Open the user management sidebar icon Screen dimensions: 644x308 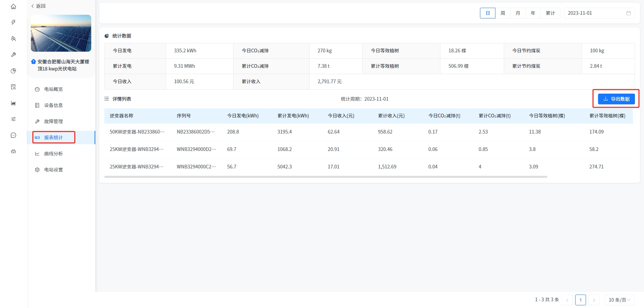(x=13, y=39)
